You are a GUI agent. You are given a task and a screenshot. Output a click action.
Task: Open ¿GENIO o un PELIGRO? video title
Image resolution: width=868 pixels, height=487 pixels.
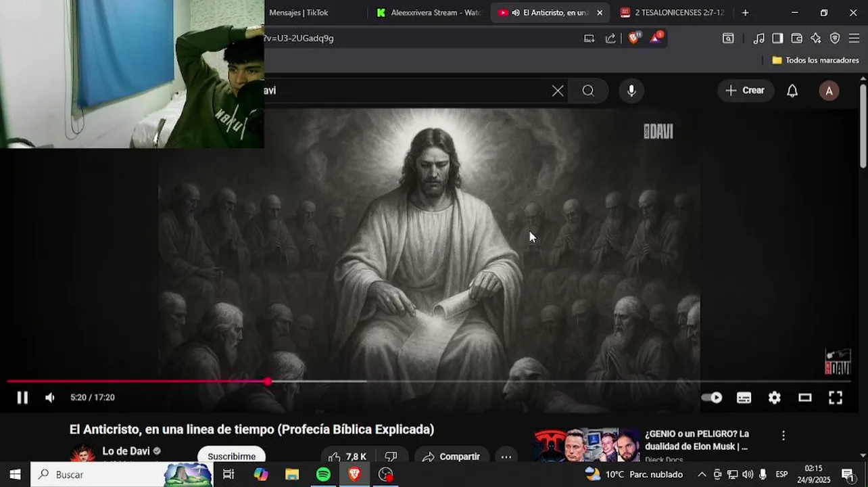pyautogui.click(x=697, y=440)
